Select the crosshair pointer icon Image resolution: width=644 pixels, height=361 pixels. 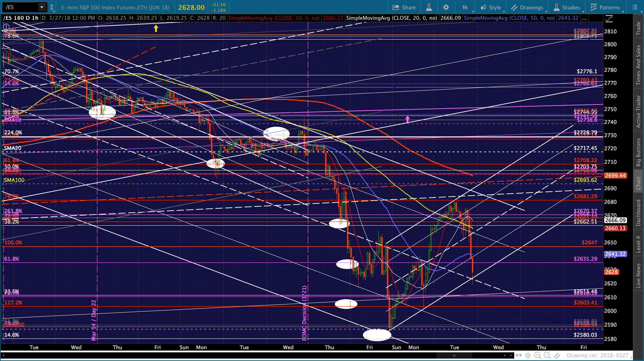coord(528,355)
